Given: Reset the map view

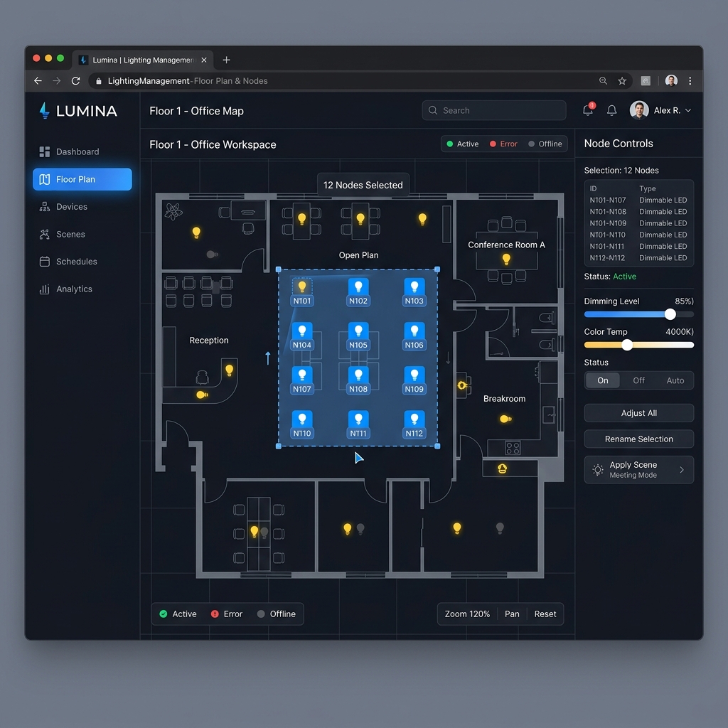Looking at the screenshot, I should coord(545,614).
